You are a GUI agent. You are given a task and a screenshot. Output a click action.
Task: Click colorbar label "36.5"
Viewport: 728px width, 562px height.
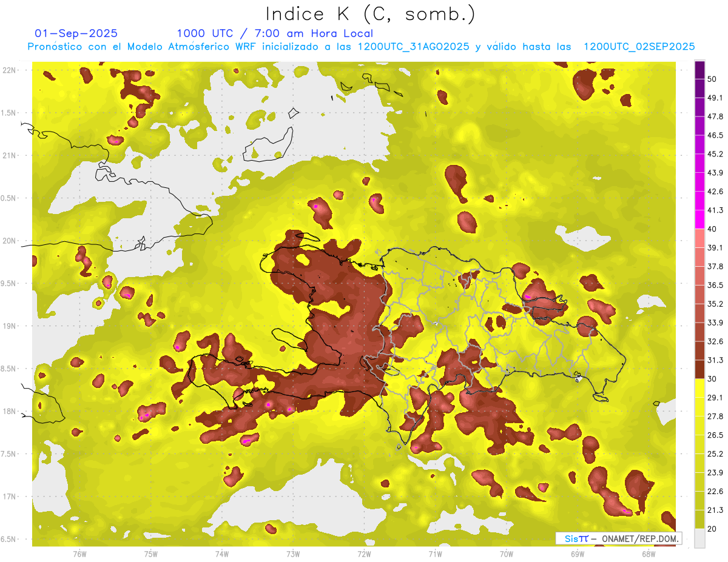click(715, 285)
